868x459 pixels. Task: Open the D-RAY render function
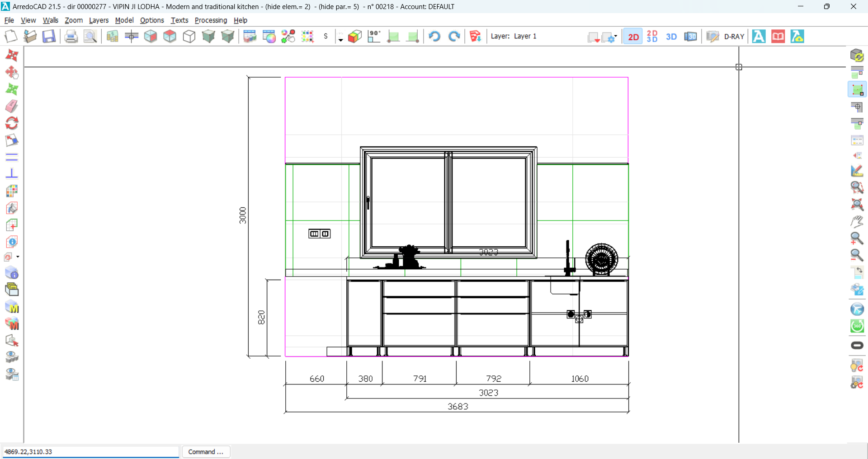point(734,37)
